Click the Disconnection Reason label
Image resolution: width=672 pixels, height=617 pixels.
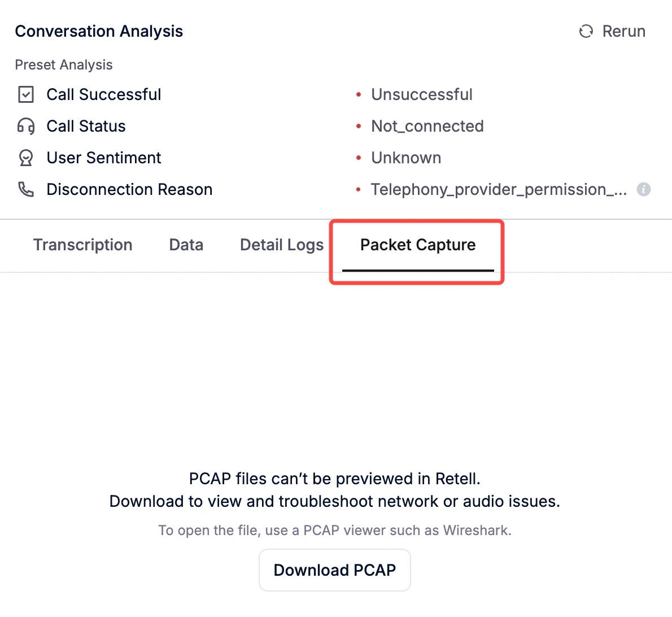point(129,189)
